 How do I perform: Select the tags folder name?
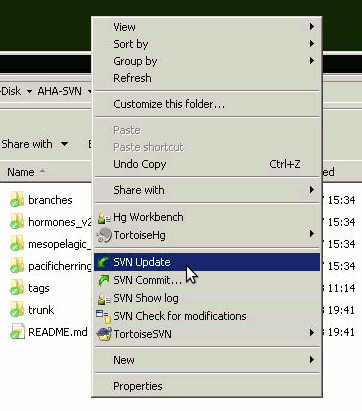point(39,288)
